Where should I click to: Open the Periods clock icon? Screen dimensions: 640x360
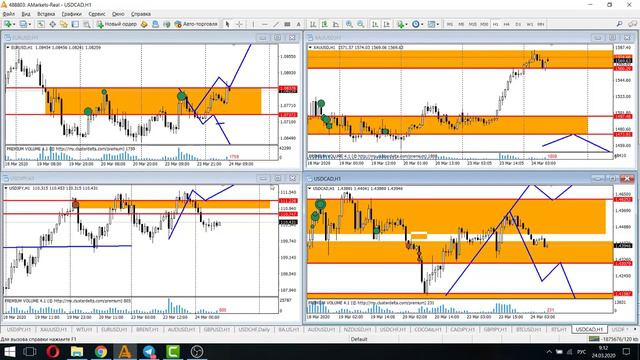pyautogui.click(x=416, y=24)
